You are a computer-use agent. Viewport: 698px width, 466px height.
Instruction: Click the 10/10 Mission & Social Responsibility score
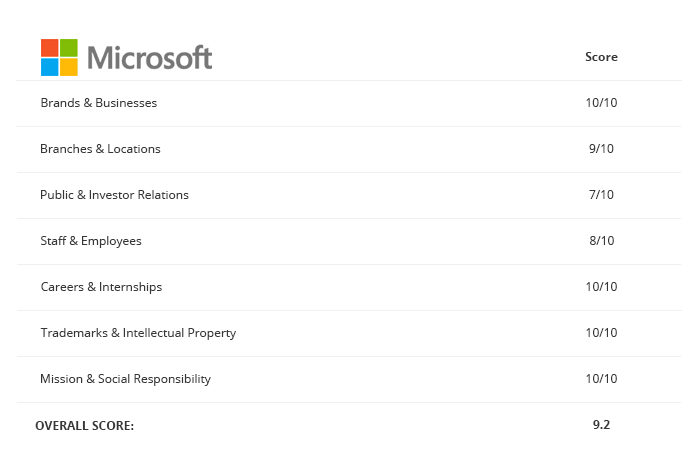click(601, 379)
